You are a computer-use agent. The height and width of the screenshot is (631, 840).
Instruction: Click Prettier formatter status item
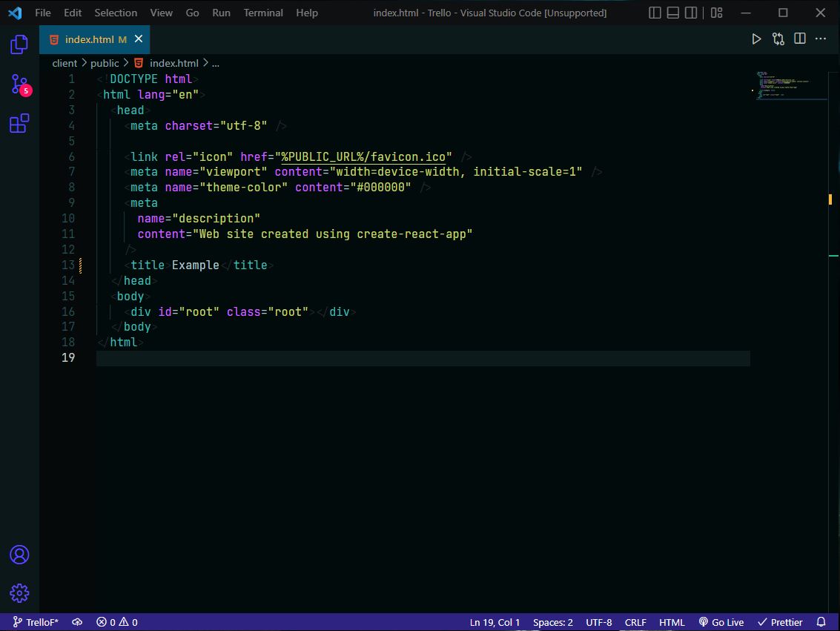pos(779,622)
